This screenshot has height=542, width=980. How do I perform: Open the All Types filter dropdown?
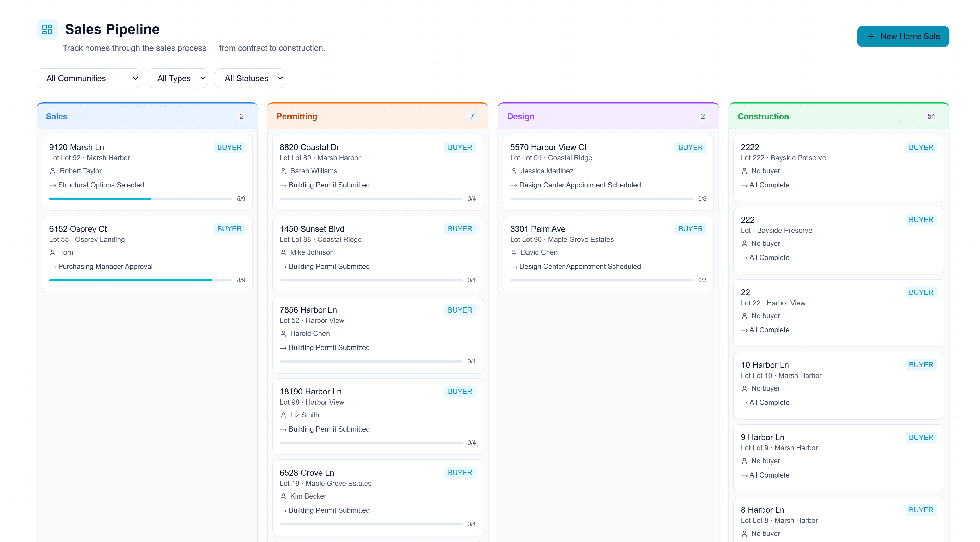[178, 78]
